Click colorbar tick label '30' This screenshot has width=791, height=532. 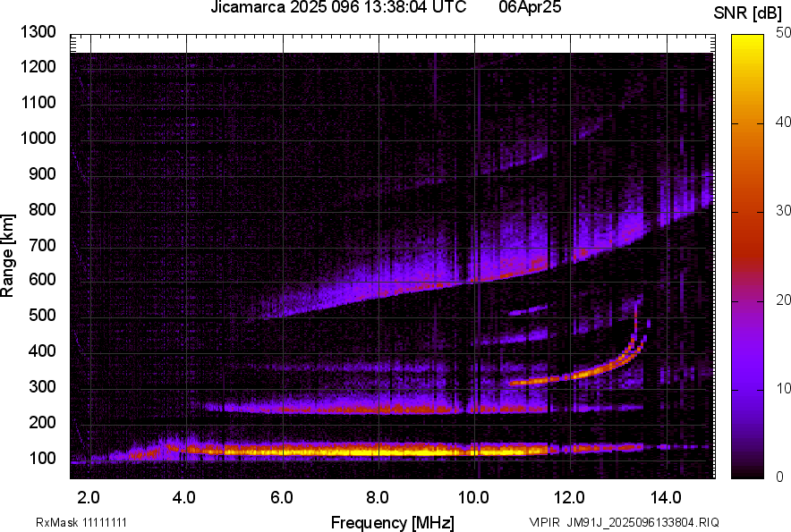tap(784, 211)
